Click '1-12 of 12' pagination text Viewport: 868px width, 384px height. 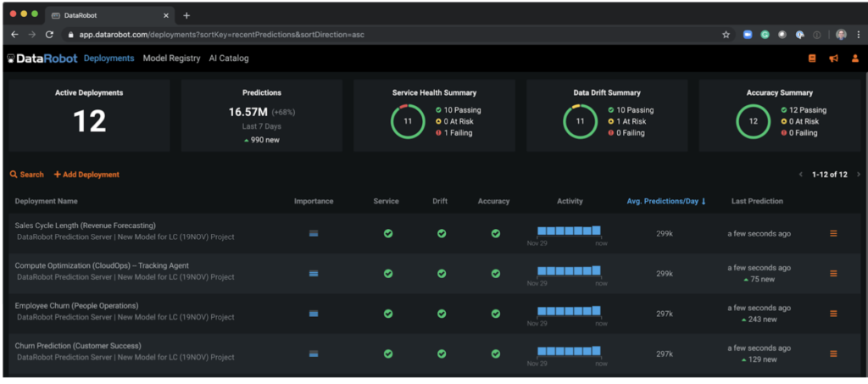click(x=829, y=175)
